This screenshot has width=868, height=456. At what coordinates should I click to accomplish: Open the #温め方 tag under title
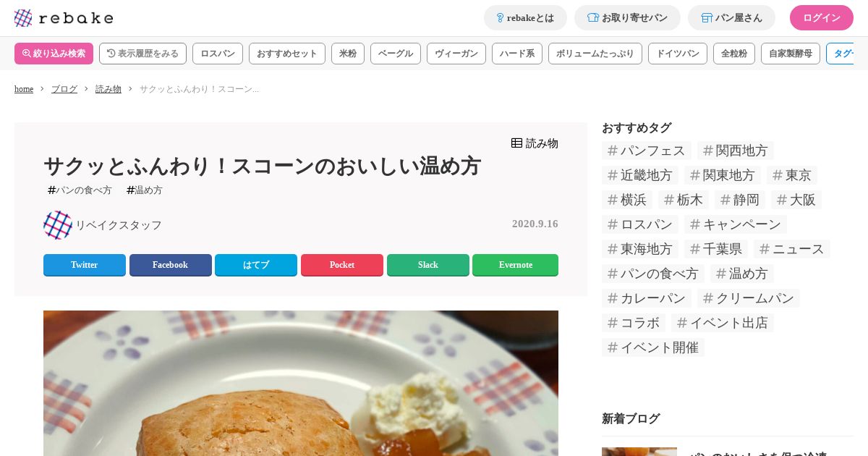pos(145,190)
